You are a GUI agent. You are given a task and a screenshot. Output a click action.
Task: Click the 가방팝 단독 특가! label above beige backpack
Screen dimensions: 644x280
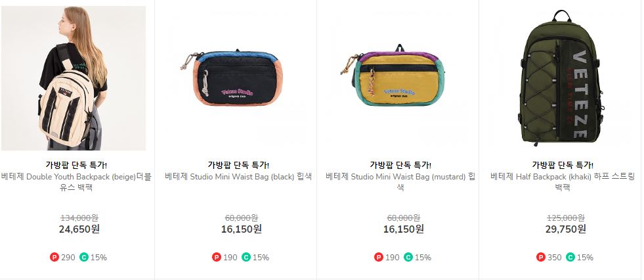click(x=76, y=165)
